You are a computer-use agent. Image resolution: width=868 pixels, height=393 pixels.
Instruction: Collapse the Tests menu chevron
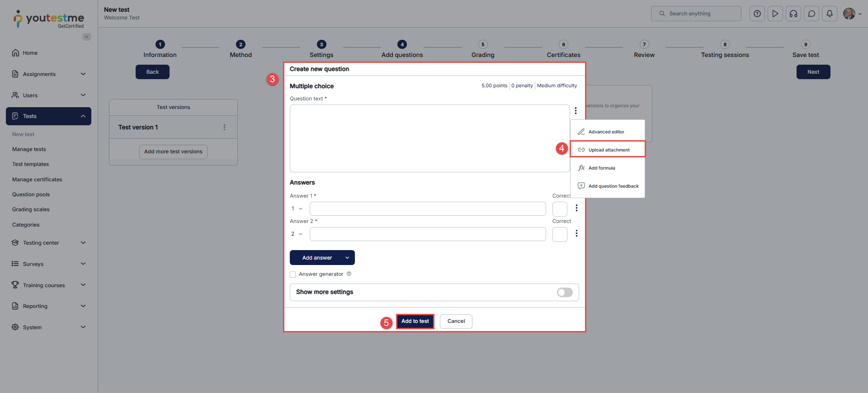click(83, 116)
